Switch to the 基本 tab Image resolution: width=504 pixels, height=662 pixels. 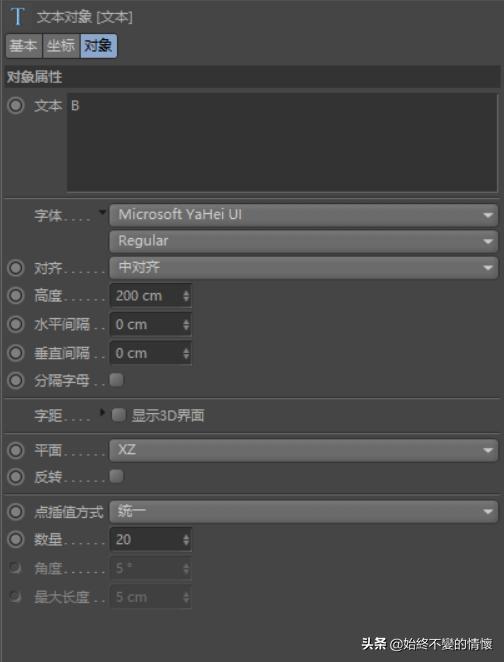pyautogui.click(x=24, y=46)
